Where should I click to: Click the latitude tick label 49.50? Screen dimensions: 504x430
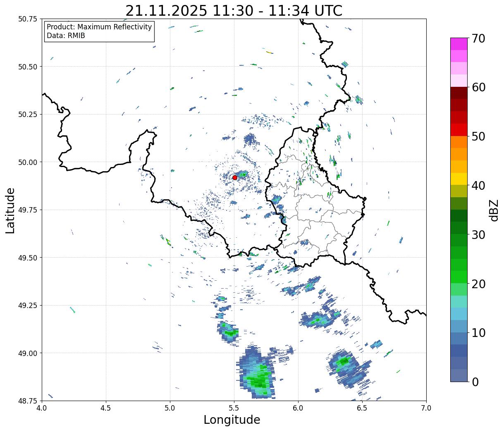(x=28, y=258)
